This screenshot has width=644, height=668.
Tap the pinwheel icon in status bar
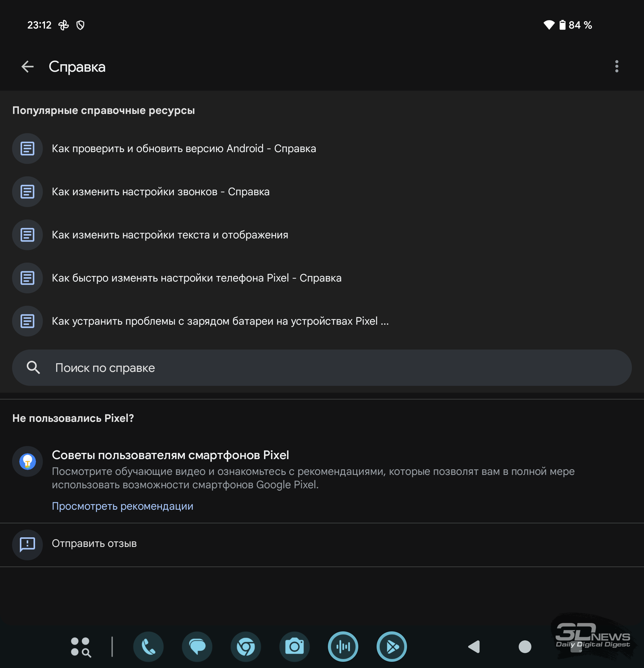63,25
